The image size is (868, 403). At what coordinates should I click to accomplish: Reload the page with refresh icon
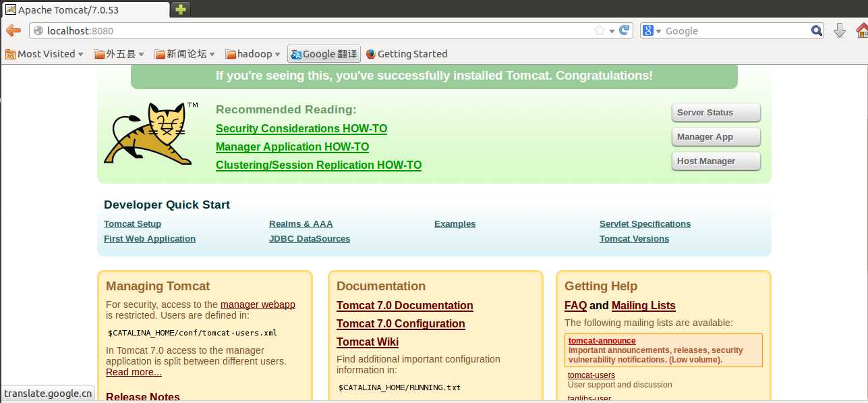[625, 30]
